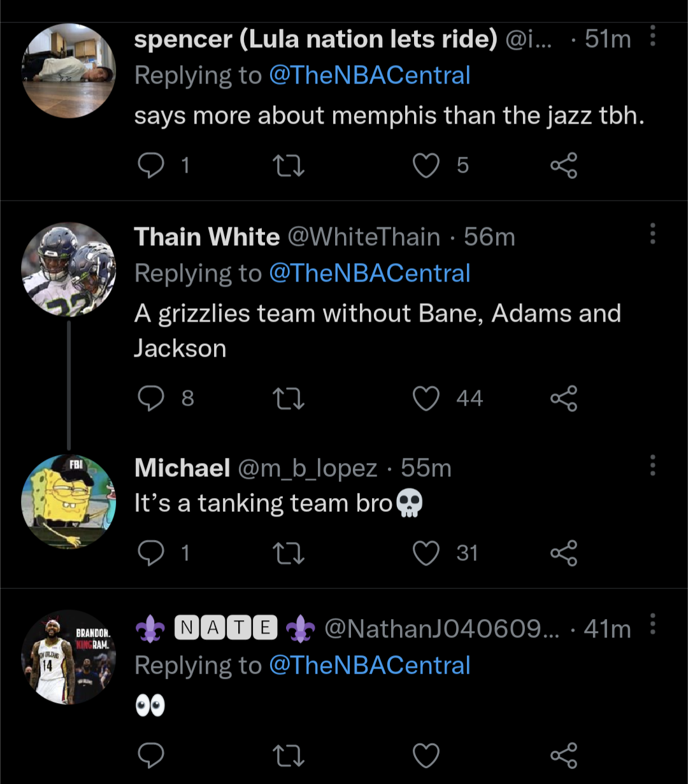The image size is (688, 784).
Task: Retweet Thain White's grizzlies tweet
Action: tap(289, 399)
